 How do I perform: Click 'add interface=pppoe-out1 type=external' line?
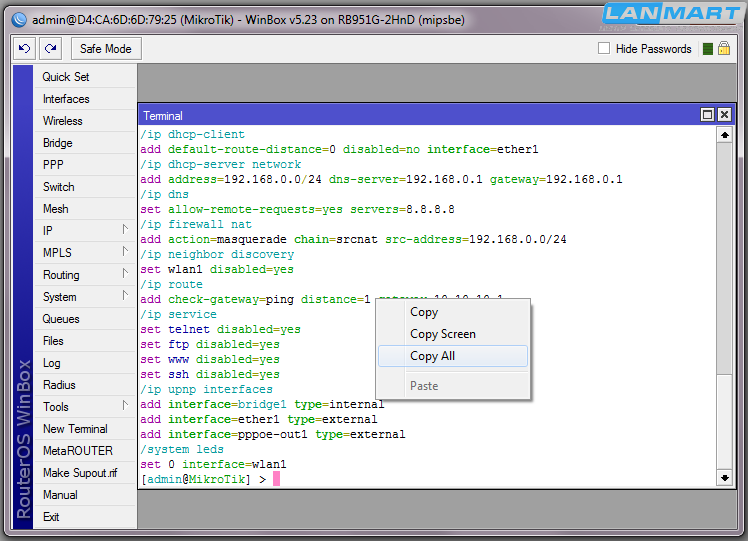[x=273, y=435]
